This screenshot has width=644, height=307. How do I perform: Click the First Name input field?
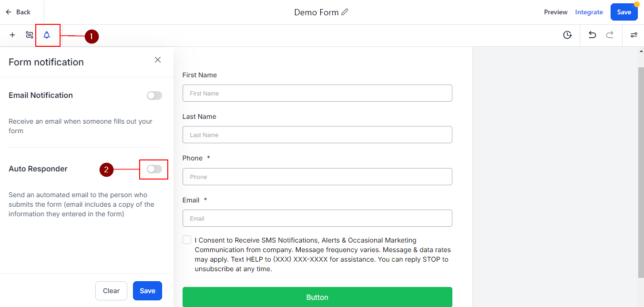317,93
